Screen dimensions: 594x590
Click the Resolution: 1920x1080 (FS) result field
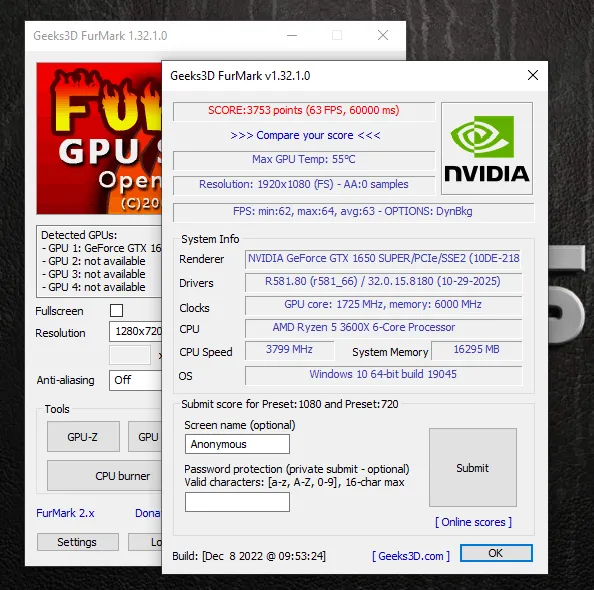[304, 185]
